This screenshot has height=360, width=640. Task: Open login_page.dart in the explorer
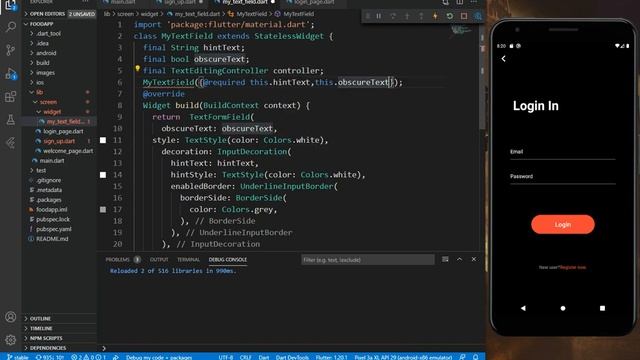[x=63, y=131]
